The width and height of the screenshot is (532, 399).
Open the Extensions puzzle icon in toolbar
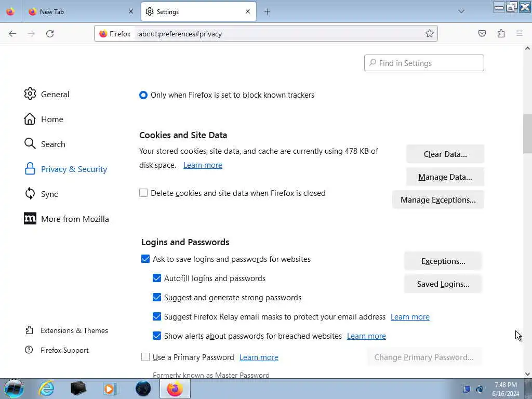[x=501, y=33]
